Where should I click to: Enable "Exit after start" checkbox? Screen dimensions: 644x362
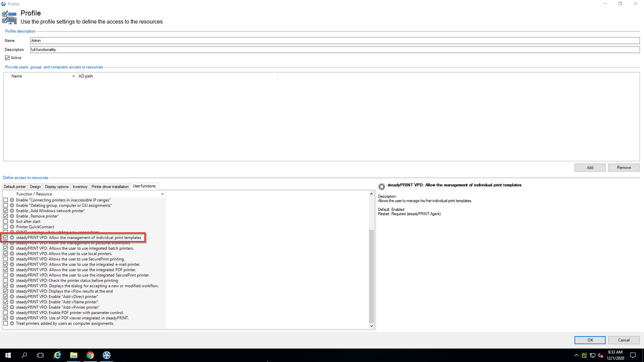point(6,222)
